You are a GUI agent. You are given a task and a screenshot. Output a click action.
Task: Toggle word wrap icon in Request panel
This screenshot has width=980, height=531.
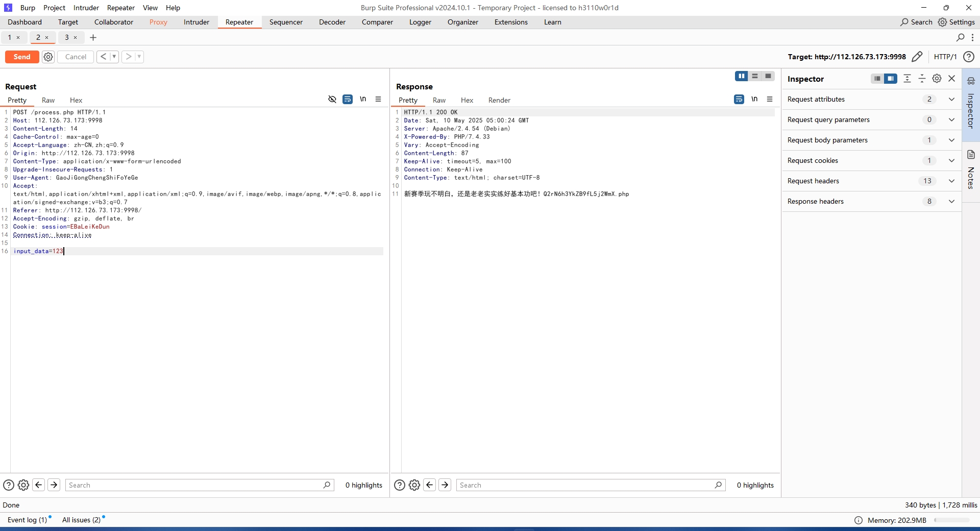tap(348, 99)
